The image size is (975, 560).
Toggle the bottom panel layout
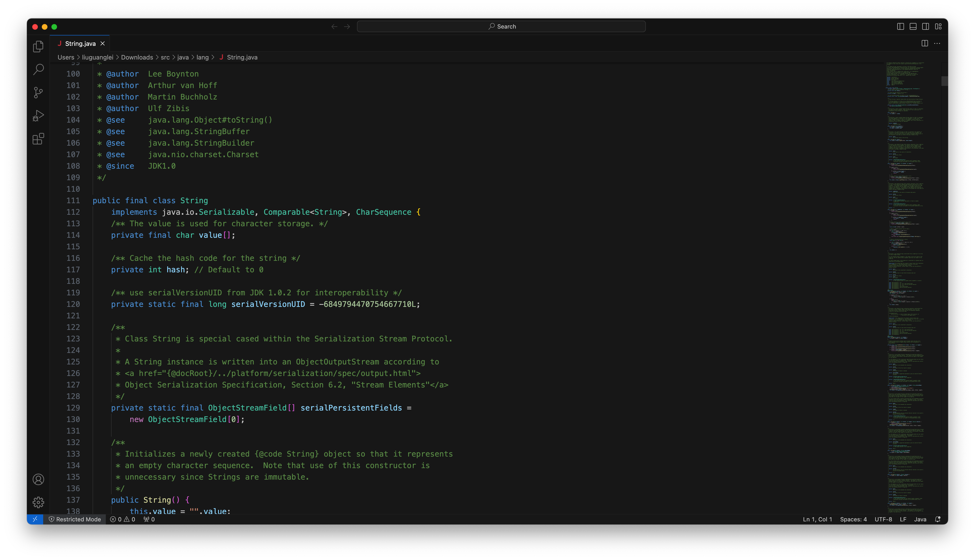click(913, 27)
